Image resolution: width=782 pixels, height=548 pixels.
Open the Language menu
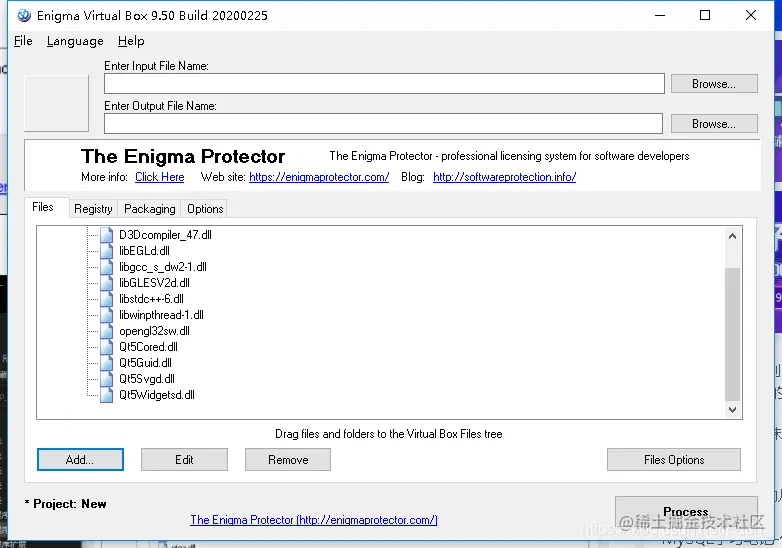75,41
